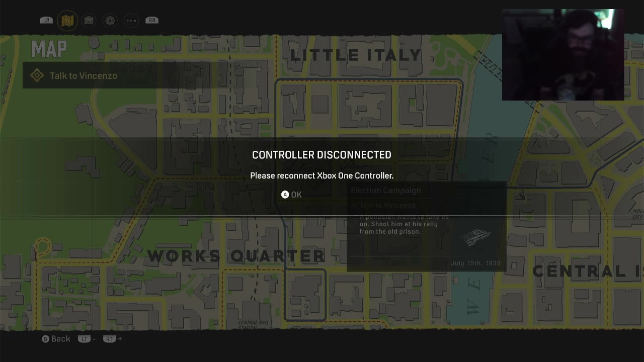Click the objective diamond marker icon
The width and height of the screenshot is (644, 362).
click(x=37, y=75)
